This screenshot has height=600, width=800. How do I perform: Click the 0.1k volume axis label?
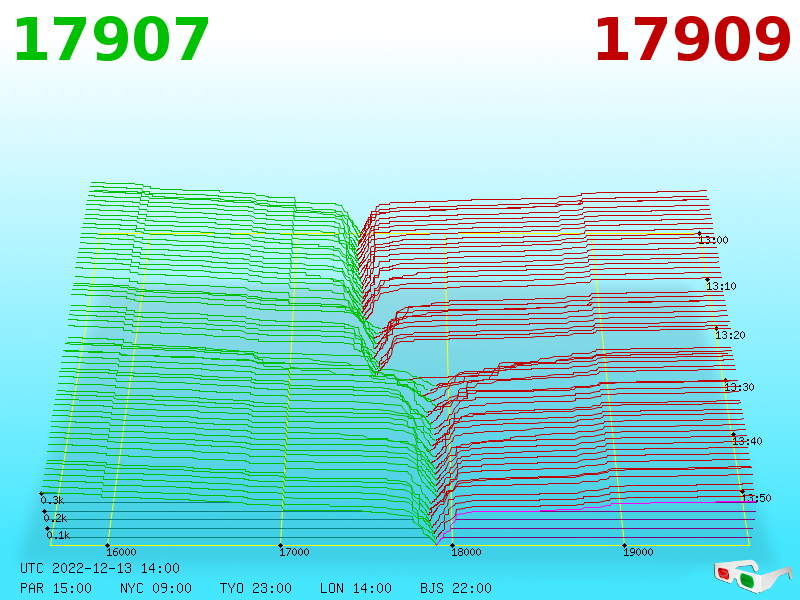click(59, 535)
